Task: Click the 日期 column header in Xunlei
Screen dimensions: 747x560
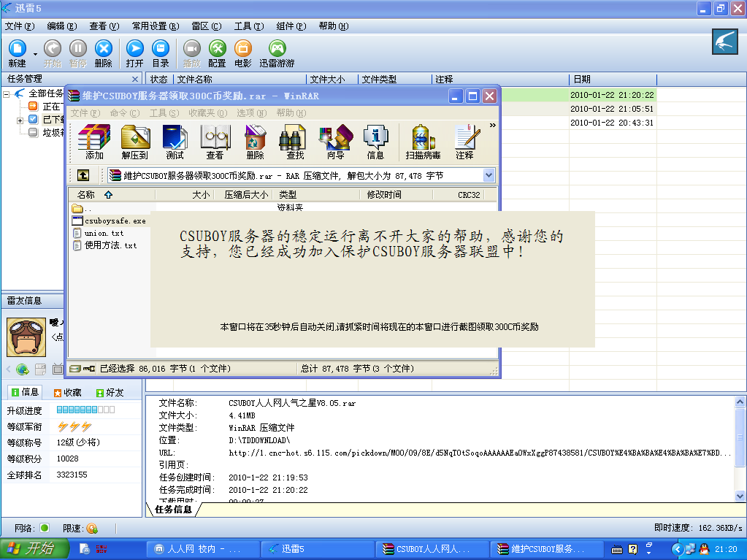Action: tap(613, 79)
